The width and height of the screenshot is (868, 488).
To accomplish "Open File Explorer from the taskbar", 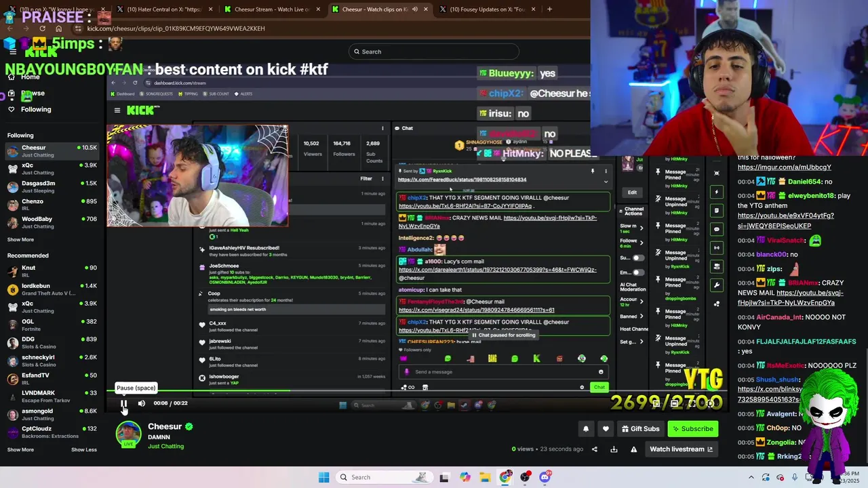I will (485, 477).
